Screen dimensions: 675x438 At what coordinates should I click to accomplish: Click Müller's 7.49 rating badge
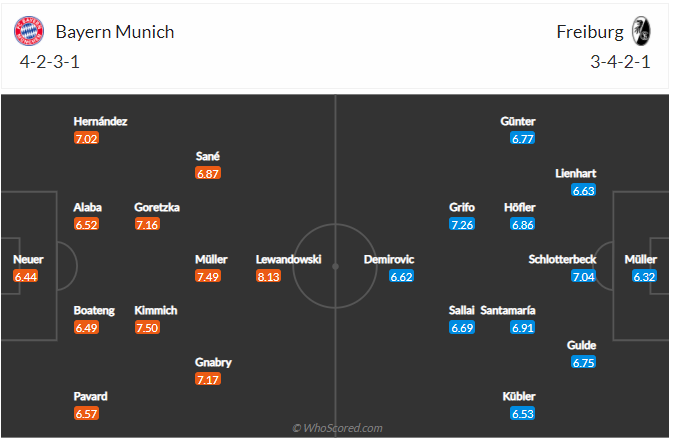click(x=208, y=276)
